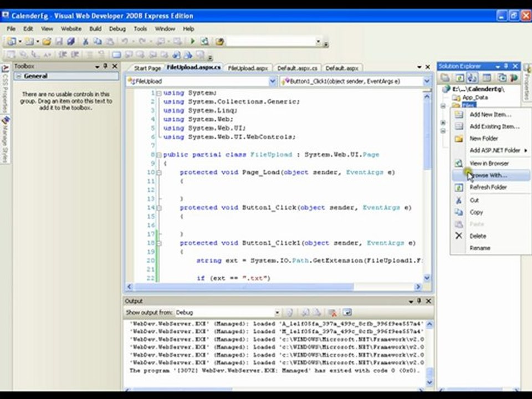This screenshot has height=399, width=532.
Task: Click the ASP.NET Configuration icon in Solution Explorer
Action: pyautogui.click(x=514, y=78)
